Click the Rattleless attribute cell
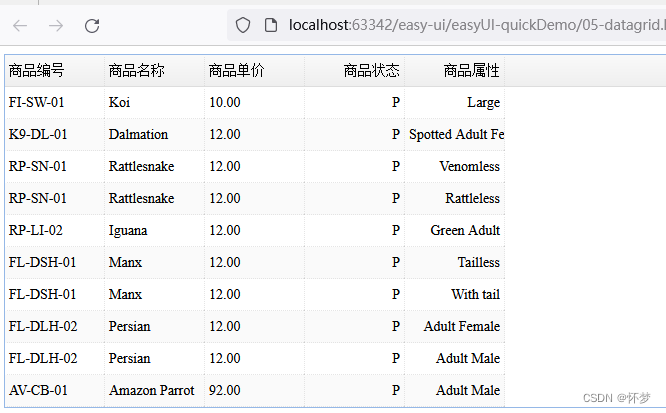Viewport: 666px width, 413px height. [x=454, y=198]
